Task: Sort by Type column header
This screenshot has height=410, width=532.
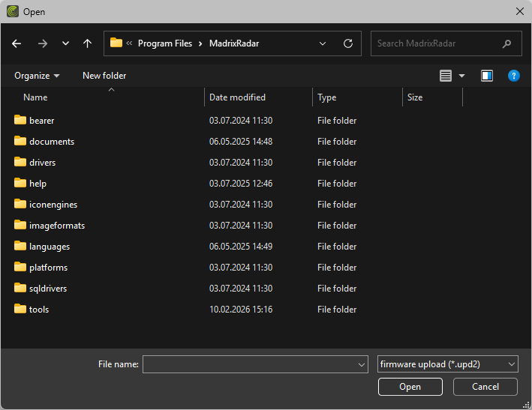Action: click(326, 97)
